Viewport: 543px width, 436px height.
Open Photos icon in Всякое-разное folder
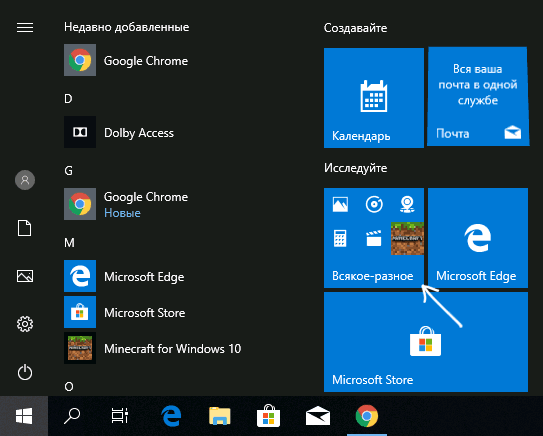[340, 204]
